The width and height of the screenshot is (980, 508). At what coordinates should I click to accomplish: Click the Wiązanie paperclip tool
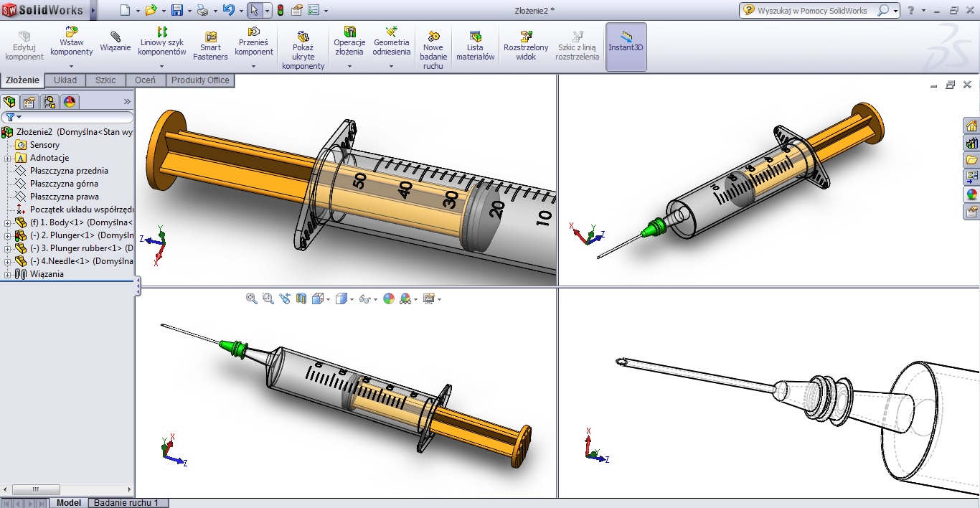tap(116, 42)
